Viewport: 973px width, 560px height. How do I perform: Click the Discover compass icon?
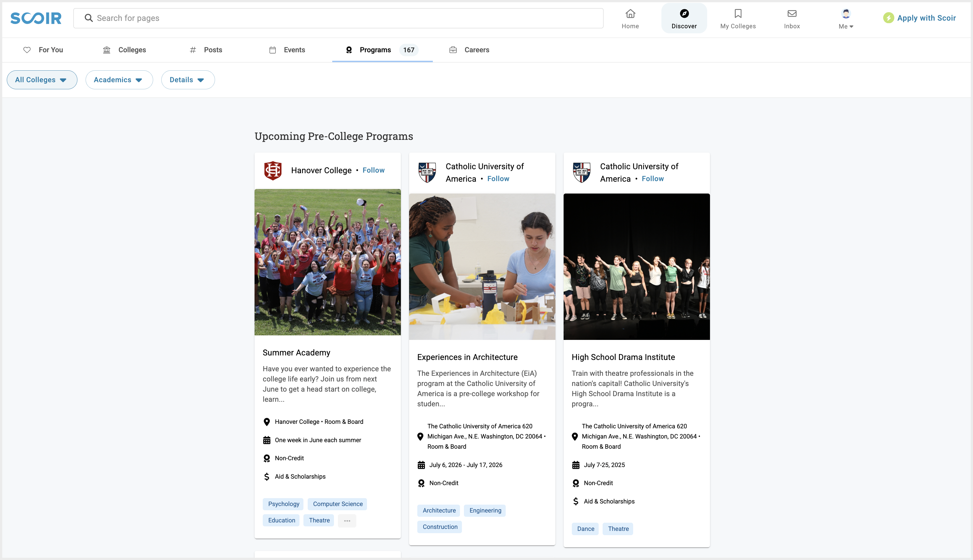[x=684, y=14]
